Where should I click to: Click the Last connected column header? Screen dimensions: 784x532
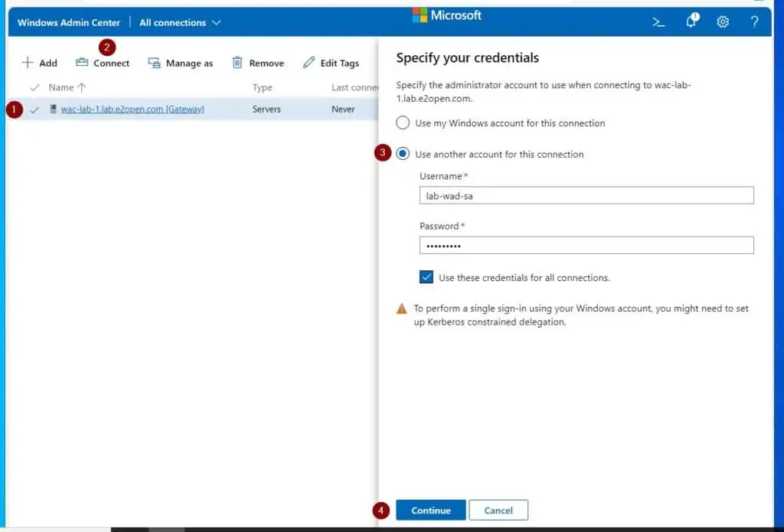pyautogui.click(x=355, y=87)
